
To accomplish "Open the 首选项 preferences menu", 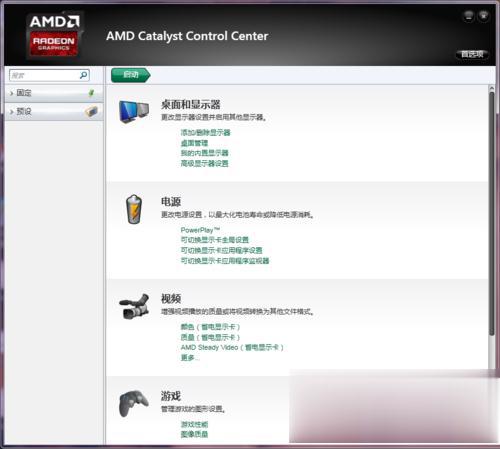I will (472, 54).
